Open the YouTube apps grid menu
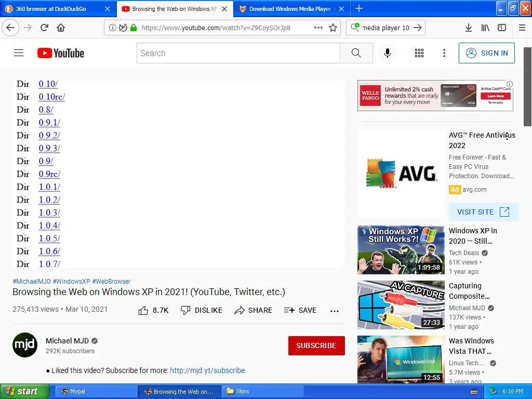Image resolution: width=532 pixels, height=399 pixels. click(419, 53)
